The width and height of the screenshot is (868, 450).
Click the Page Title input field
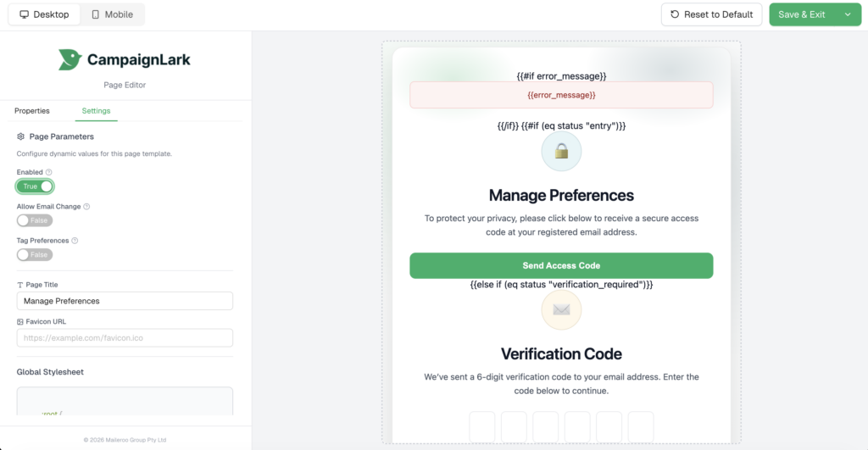pos(125,301)
